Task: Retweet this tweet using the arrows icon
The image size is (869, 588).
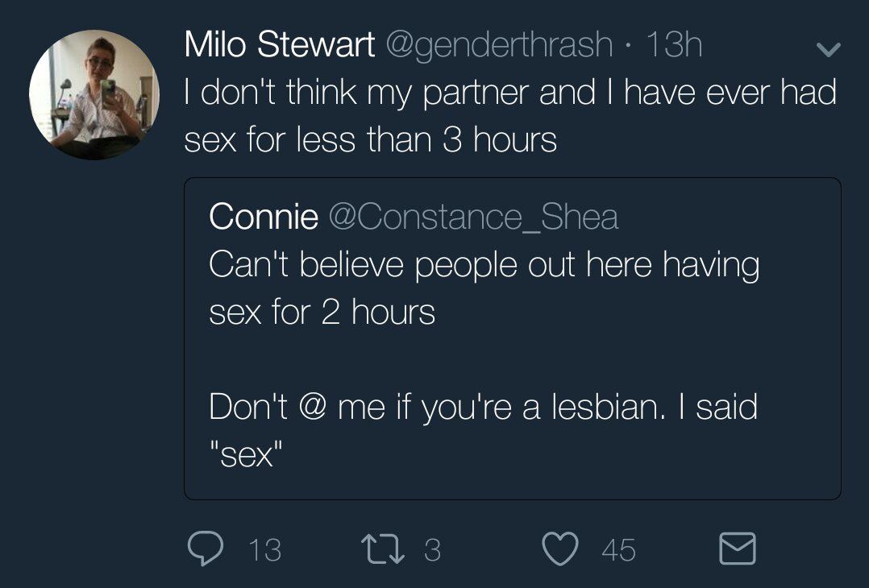Action: (384, 549)
